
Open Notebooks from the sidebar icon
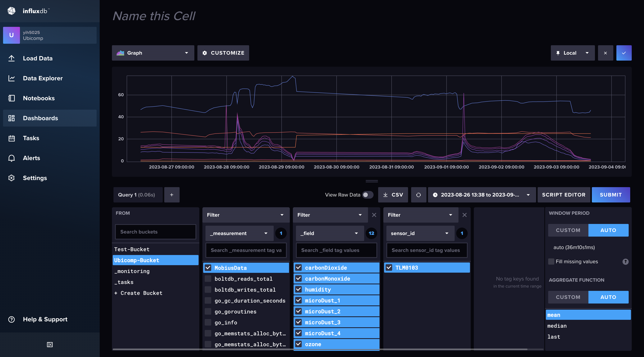point(11,98)
